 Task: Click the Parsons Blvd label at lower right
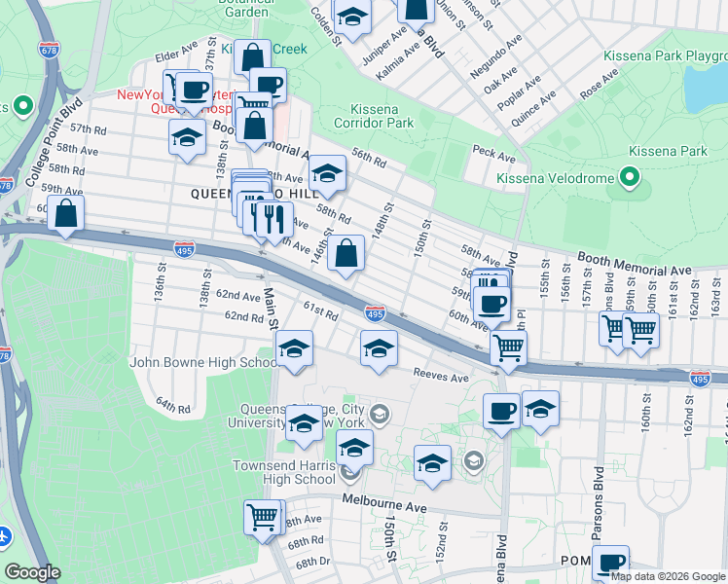598,503
